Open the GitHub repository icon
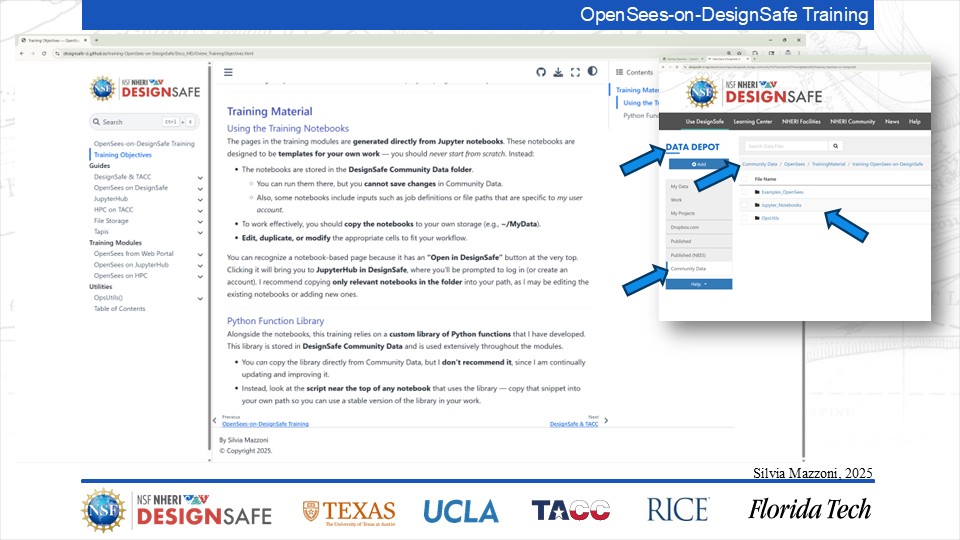The height and width of the screenshot is (540, 960). pyautogui.click(x=542, y=72)
